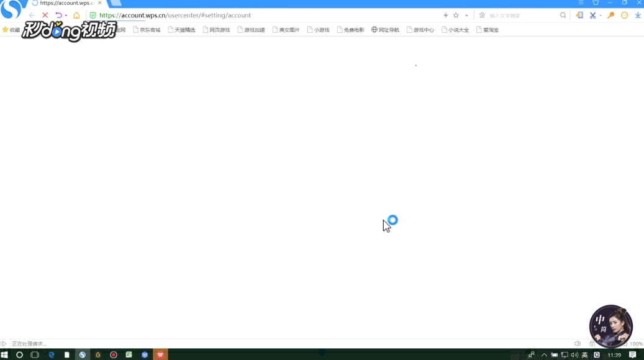Open the 免费电影 bookmark
The image size is (644, 360).
pyautogui.click(x=351, y=30)
